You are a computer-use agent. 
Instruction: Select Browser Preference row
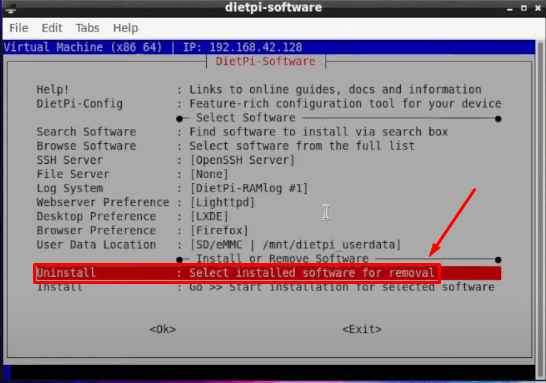coord(269,230)
